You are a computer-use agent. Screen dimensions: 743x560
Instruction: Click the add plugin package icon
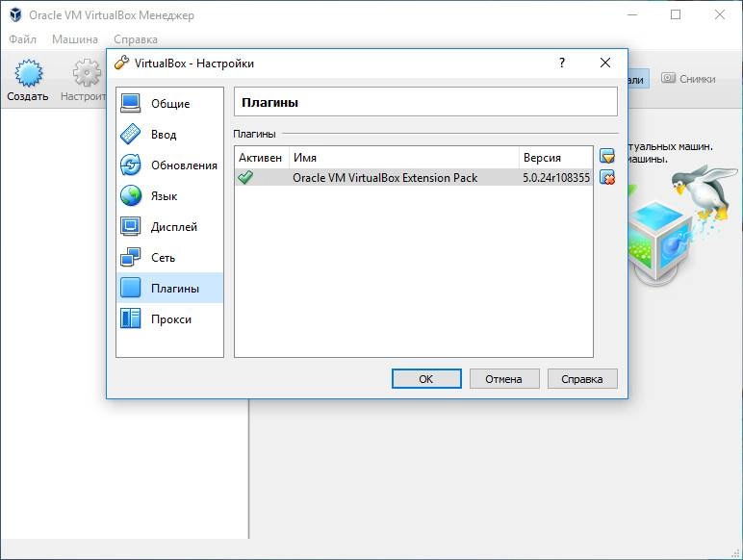coord(607,156)
